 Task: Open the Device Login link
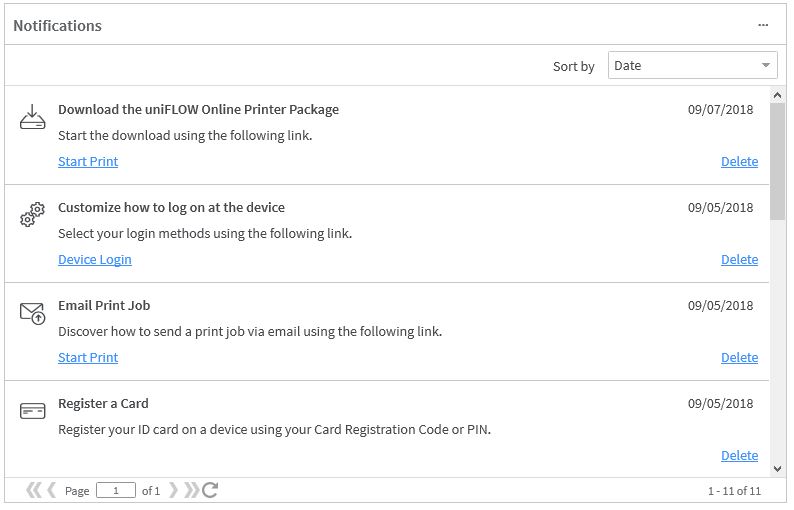(95, 260)
